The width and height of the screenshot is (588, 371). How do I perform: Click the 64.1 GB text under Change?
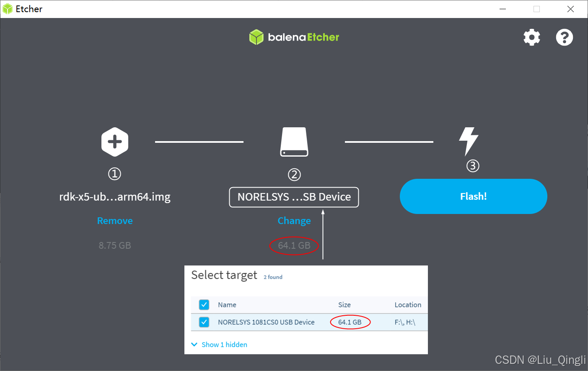294,245
